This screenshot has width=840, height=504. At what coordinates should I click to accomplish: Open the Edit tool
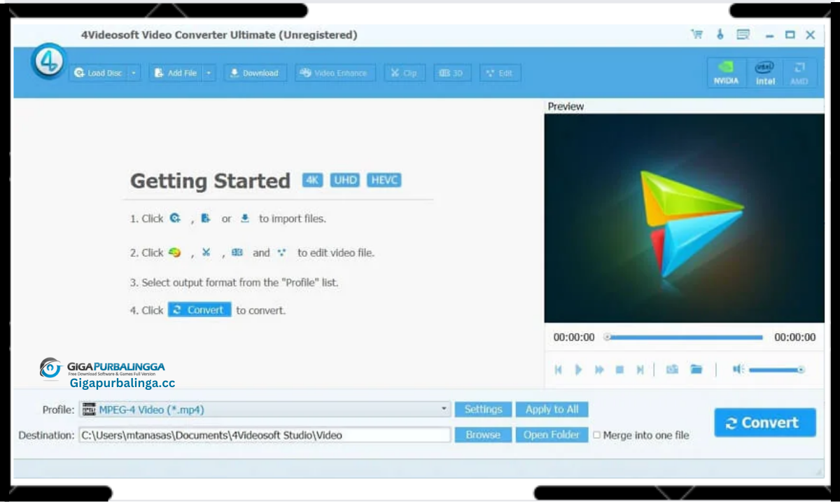point(500,73)
